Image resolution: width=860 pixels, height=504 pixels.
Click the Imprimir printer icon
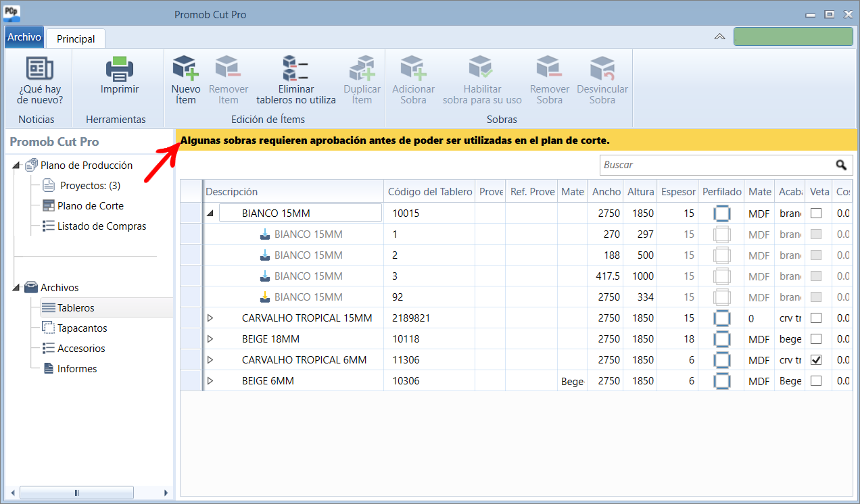[x=120, y=68]
